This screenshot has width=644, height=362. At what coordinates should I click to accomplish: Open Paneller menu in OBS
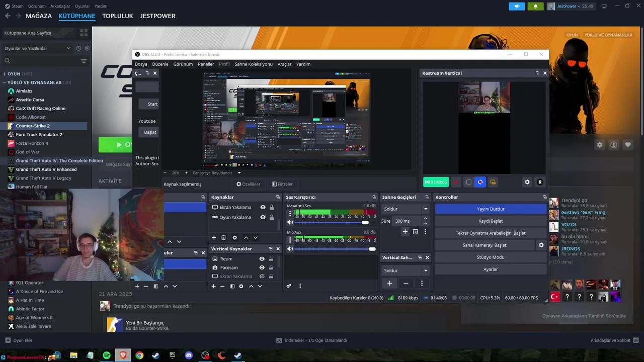pyautogui.click(x=206, y=64)
